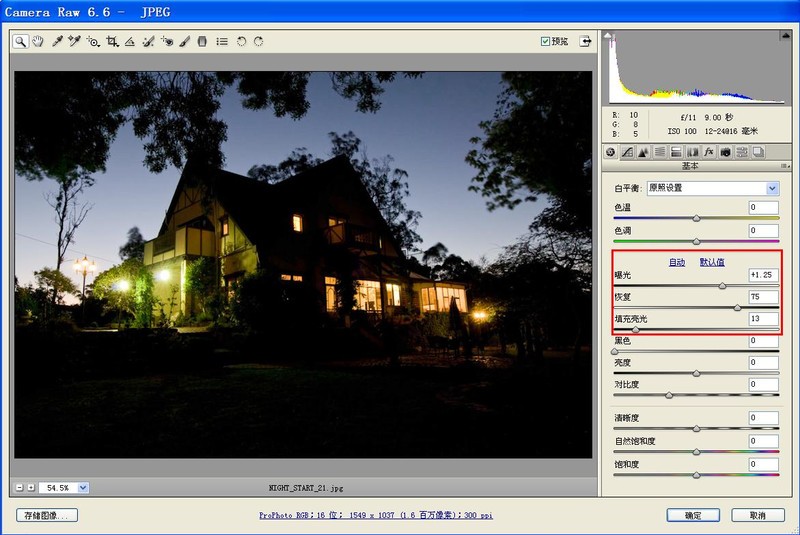The image size is (800, 535).
Task: Adjust the 黑色 blacks slider handle
Action: pos(615,351)
